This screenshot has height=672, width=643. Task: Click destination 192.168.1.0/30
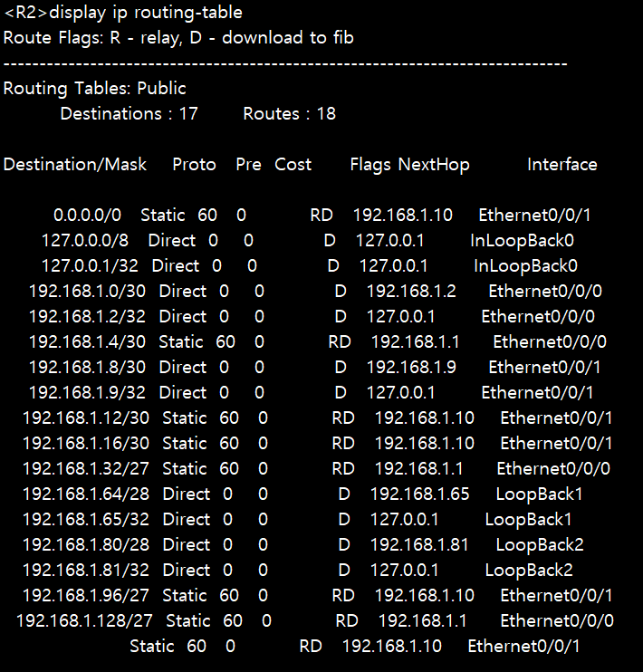88,292
